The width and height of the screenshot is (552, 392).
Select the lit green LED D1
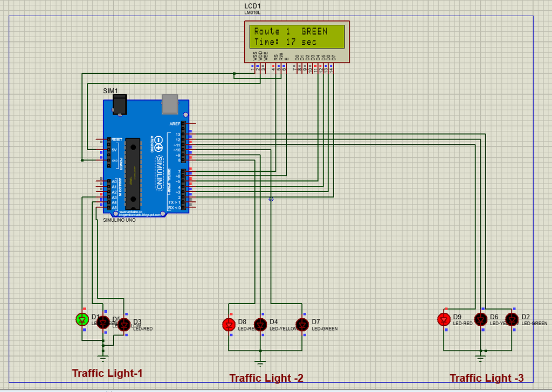point(82,319)
